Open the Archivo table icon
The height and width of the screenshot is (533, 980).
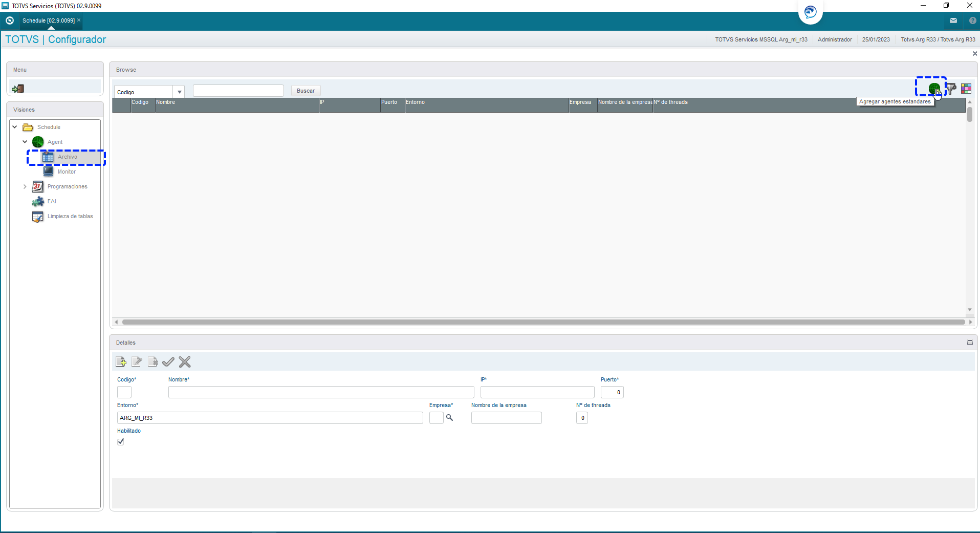click(x=48, y=157)
